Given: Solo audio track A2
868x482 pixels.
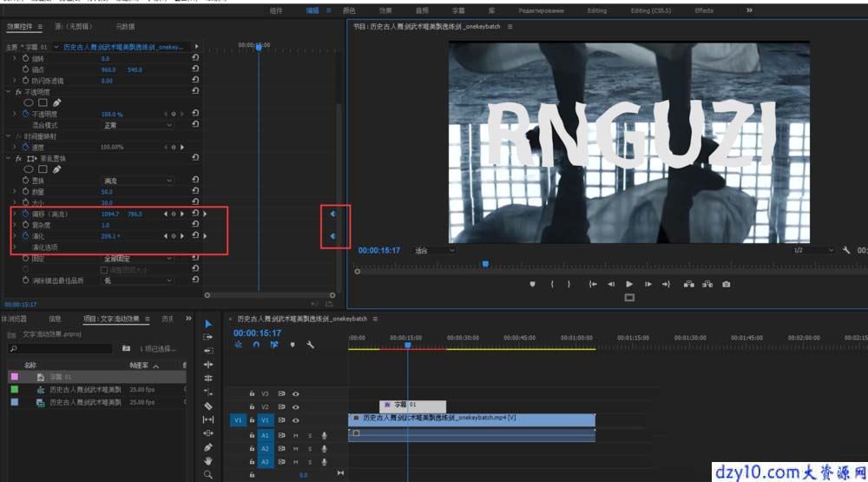Looking at the screenshot, I should [310, 449].
